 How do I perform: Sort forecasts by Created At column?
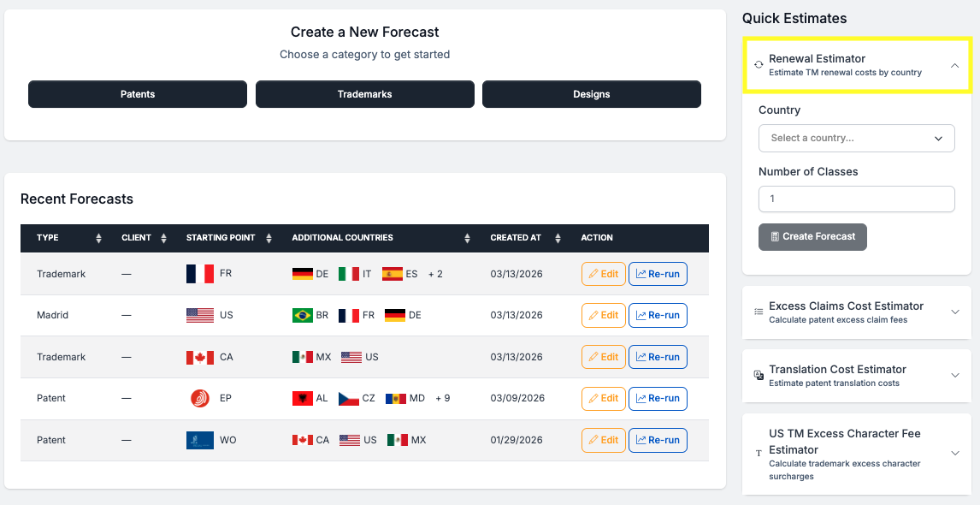[x=558, y=238]
